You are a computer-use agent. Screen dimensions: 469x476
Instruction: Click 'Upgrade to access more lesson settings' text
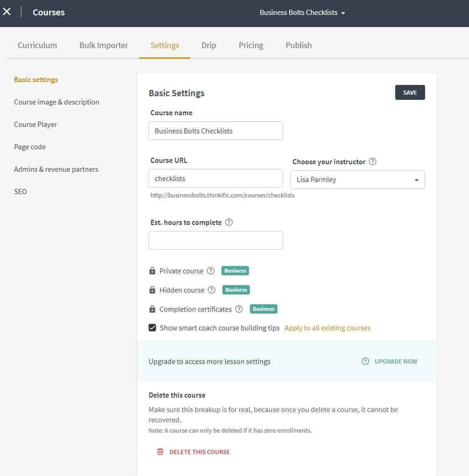209,361
